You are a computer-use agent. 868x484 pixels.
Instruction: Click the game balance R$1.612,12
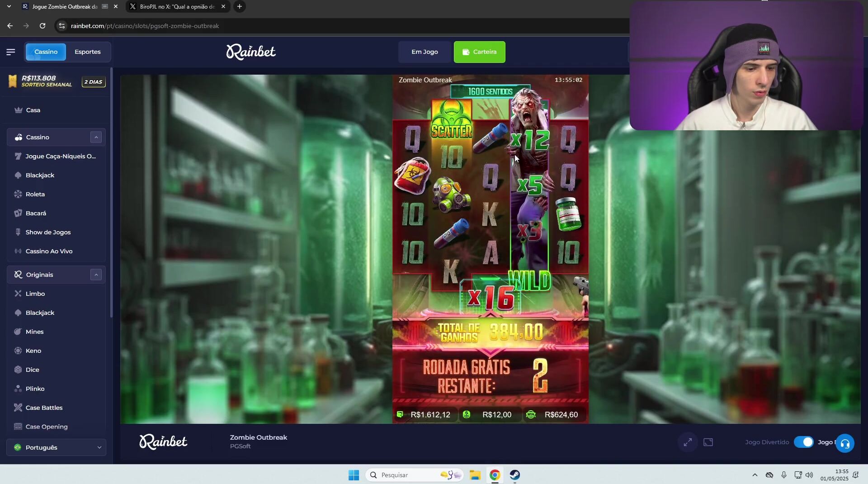430,415
